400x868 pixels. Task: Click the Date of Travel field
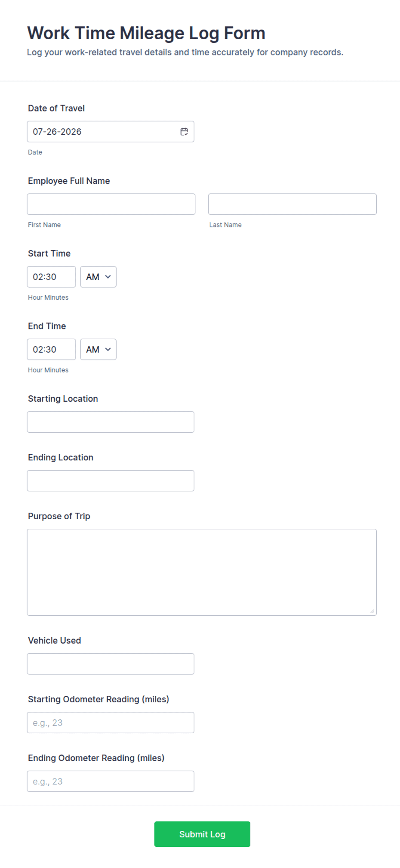(111, 132)
